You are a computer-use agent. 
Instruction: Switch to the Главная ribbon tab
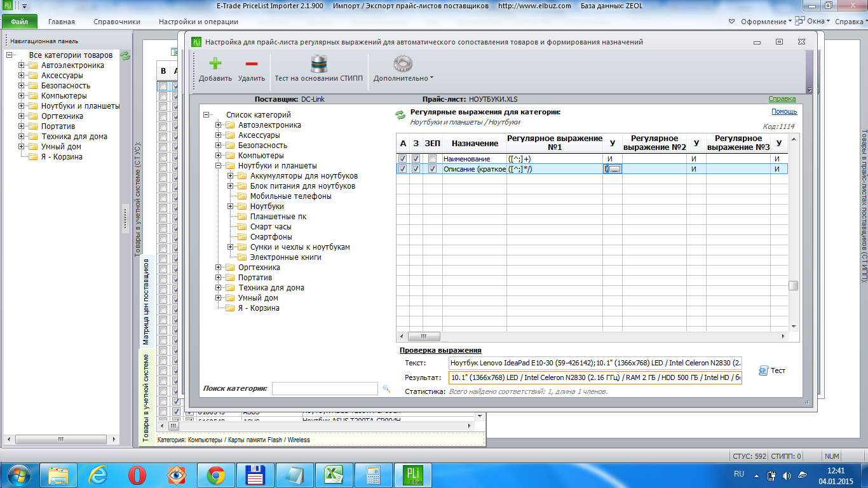[x=62, y=22]
